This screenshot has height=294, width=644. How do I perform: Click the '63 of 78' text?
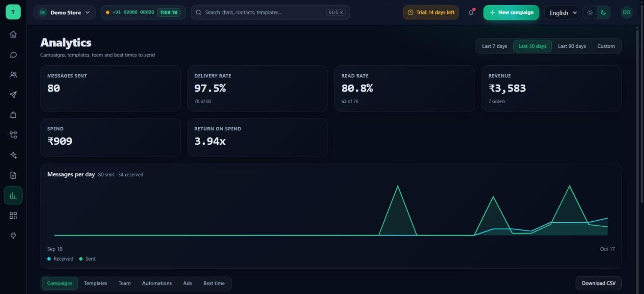pyautogui.click(x=350, y=101)
